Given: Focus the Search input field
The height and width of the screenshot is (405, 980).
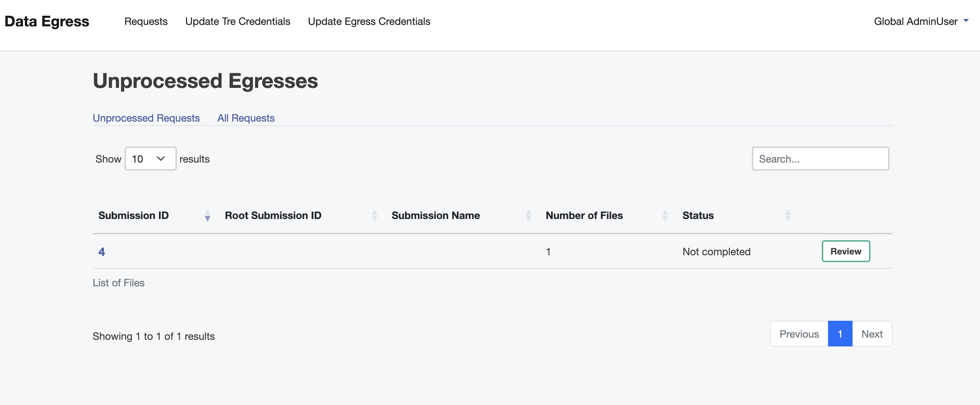Looking at the screenshot, I should tap(820, 159).
